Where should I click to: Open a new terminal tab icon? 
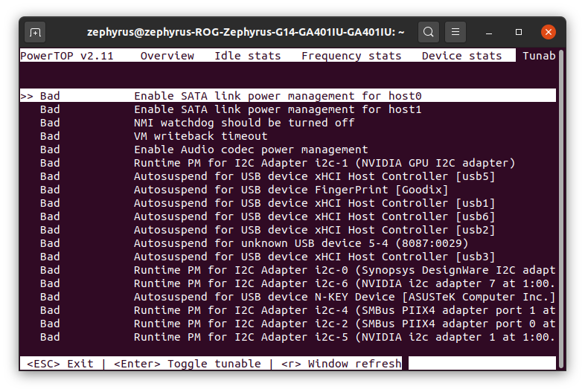coord(35,33)
